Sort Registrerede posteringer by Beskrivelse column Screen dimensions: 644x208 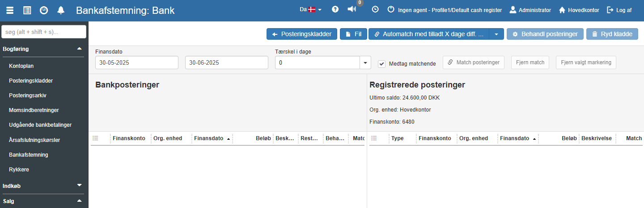click(597, 138)
